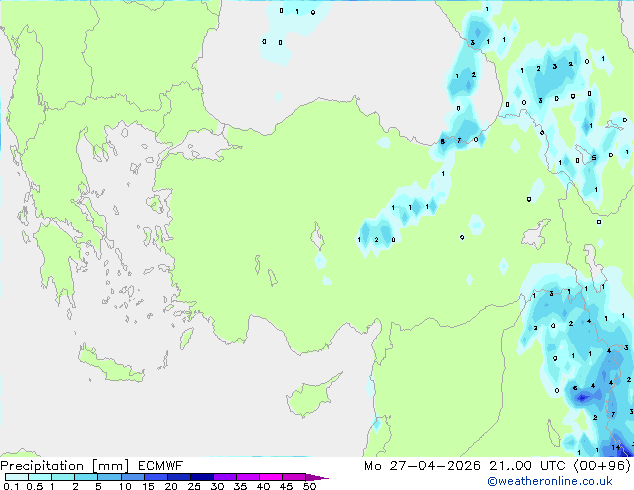Click the 'Precipitation' title word

(42, 466)
